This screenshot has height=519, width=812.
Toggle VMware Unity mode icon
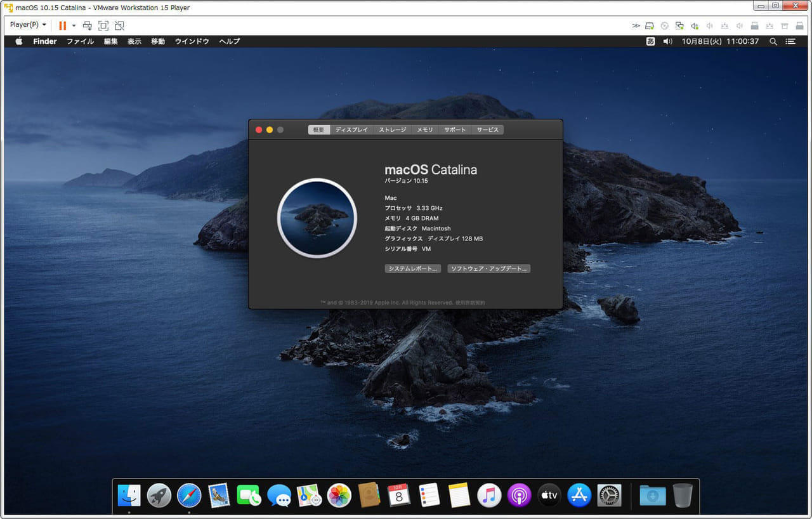pyautogui.click(x=119, y=25)
